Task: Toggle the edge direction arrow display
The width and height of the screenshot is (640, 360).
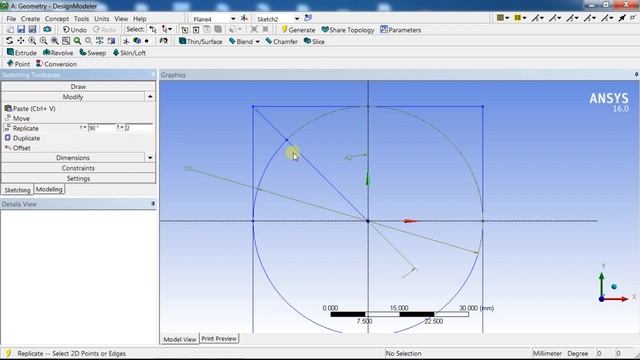Action: pos(621,18)
